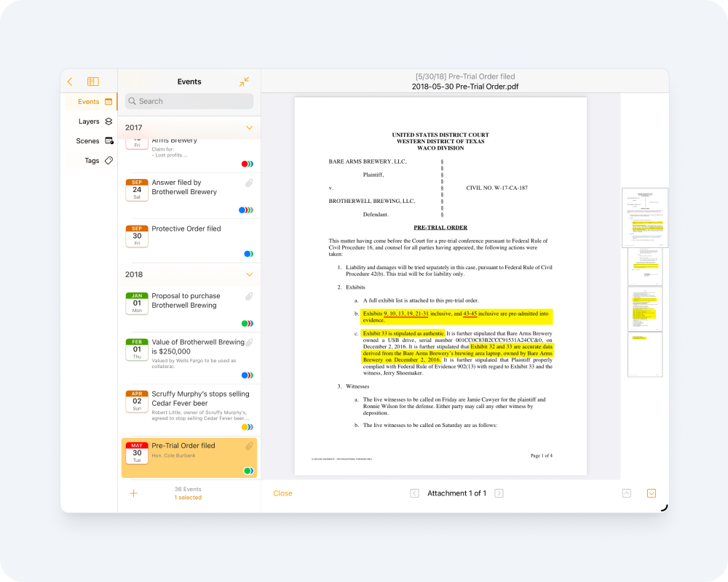This screenshot has width=728, height=582.
Task: Click the 36 Events count label
Action: [x=188, y=489]
